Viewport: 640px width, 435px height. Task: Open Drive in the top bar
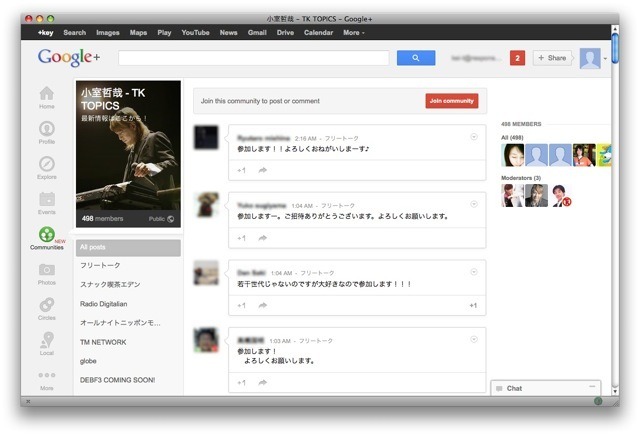(285, 33)
